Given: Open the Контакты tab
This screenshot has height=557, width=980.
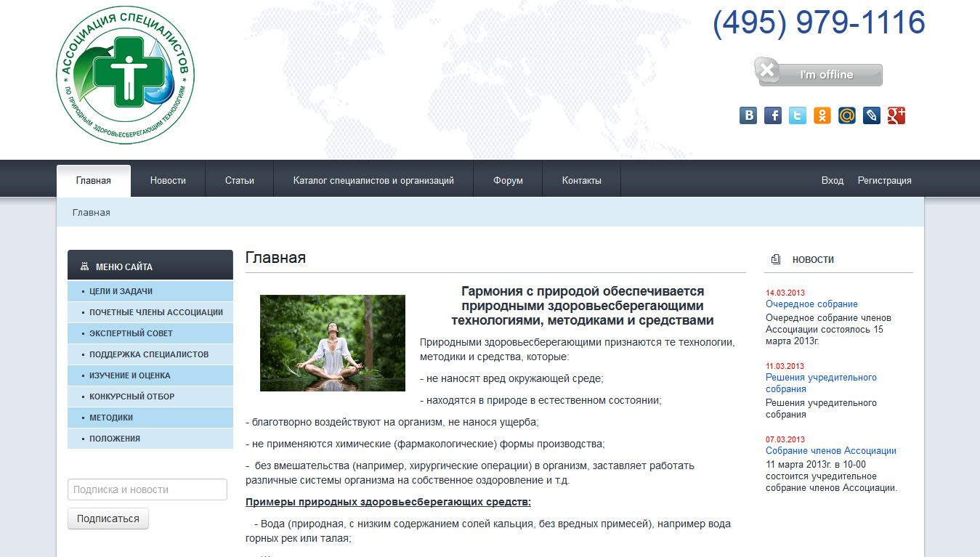Looking at the screenshot, I should pos(582,181).
